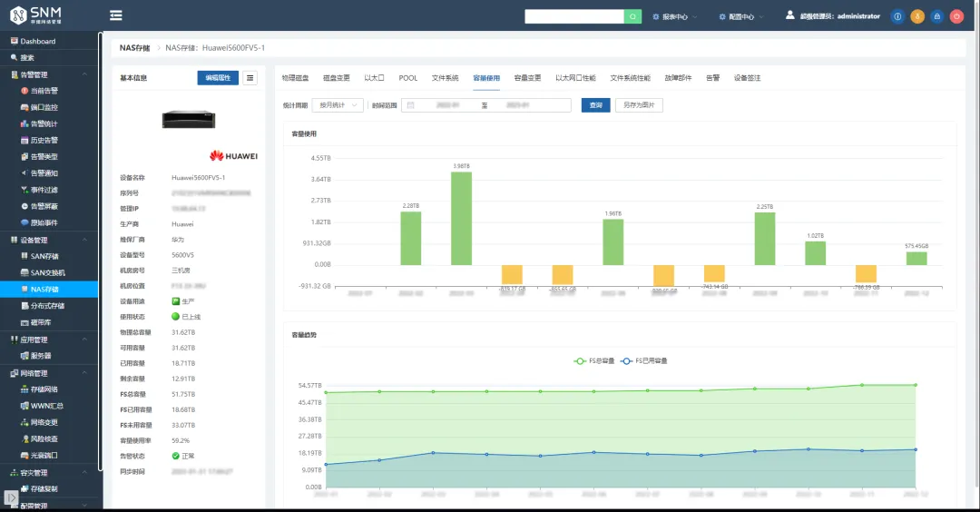Switch to the 文件系统 tab
Image resolution: width=980 pixels, height=512 pixels.
pyautogui.click(x=445, y=78)
